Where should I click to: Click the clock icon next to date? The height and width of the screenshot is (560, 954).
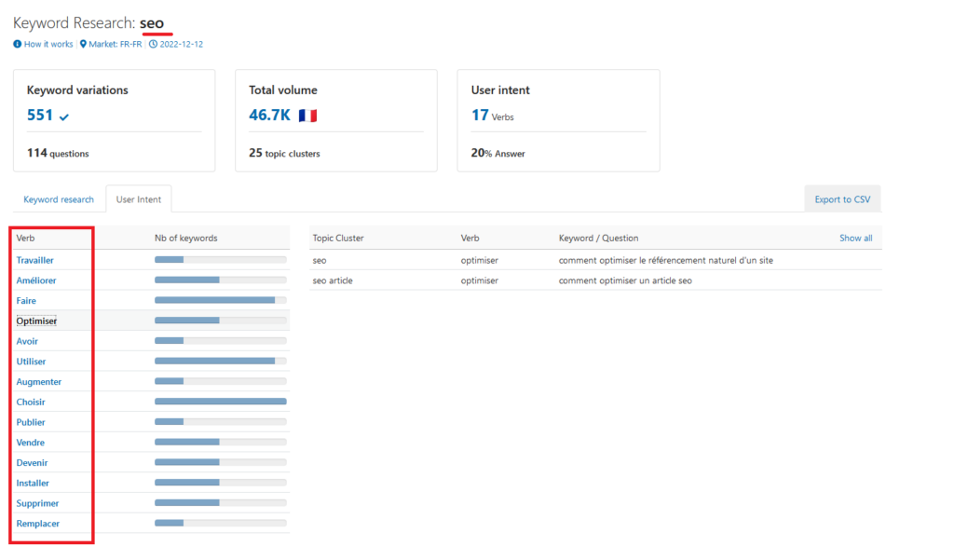coord(153,44)
